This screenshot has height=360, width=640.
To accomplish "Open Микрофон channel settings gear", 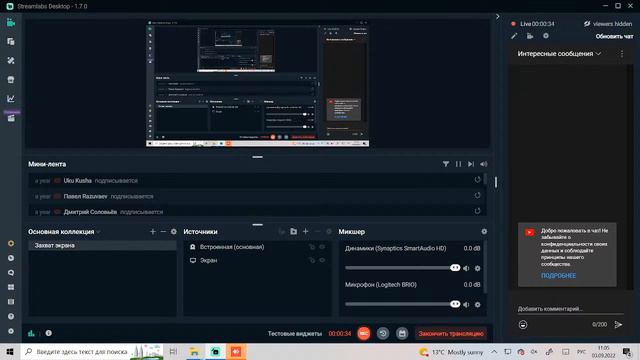I will pyautogui.click(x=478, y=304).
